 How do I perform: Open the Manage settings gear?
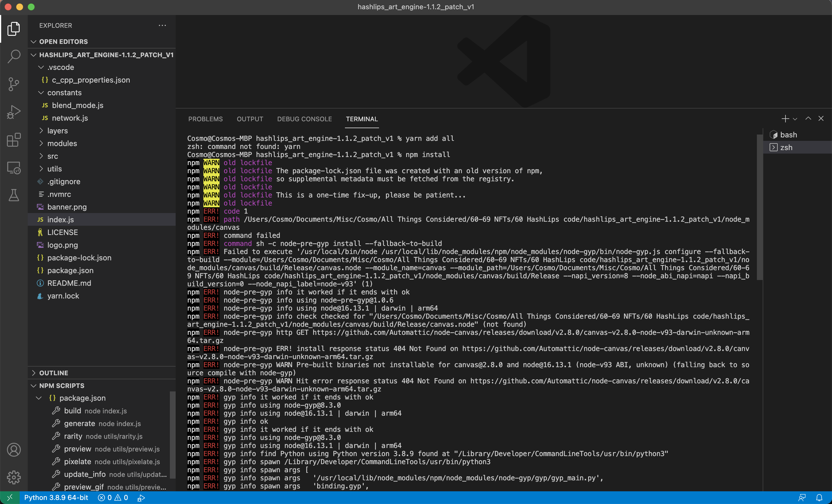[x=14, y=477]
